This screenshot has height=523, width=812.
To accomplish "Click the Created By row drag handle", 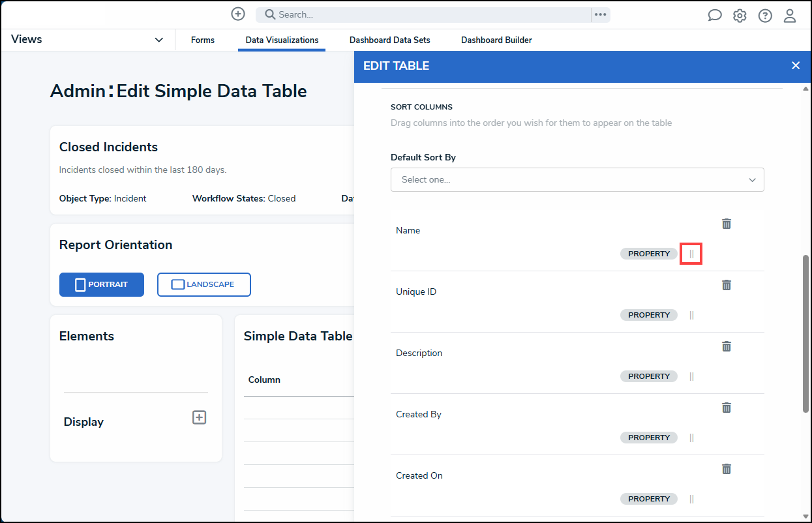I will coord(691,438).
